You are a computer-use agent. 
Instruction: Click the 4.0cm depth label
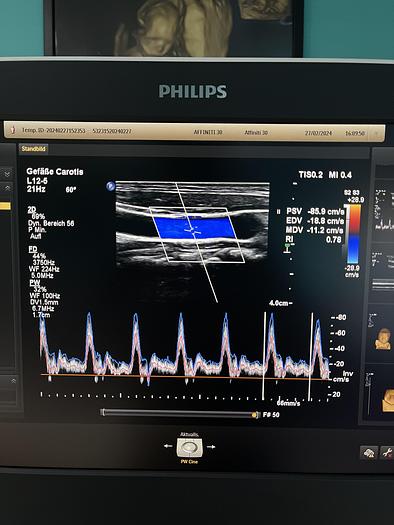click(x=279, y=303)
